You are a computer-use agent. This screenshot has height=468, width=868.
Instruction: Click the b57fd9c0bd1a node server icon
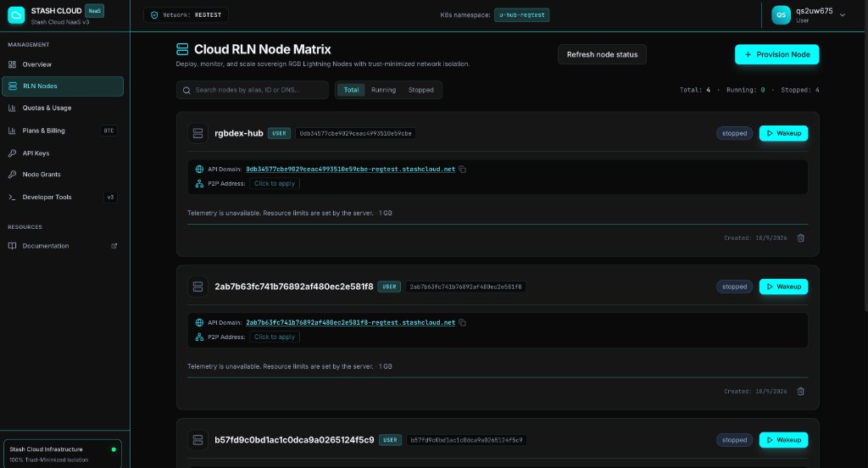pyautogui.click(x=198, y=440)
